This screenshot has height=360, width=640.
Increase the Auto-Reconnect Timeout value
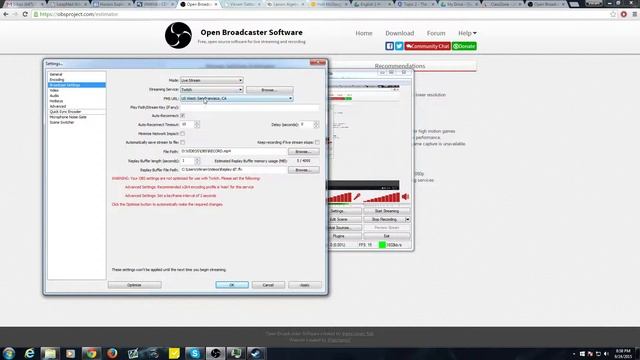coord(197,123)
